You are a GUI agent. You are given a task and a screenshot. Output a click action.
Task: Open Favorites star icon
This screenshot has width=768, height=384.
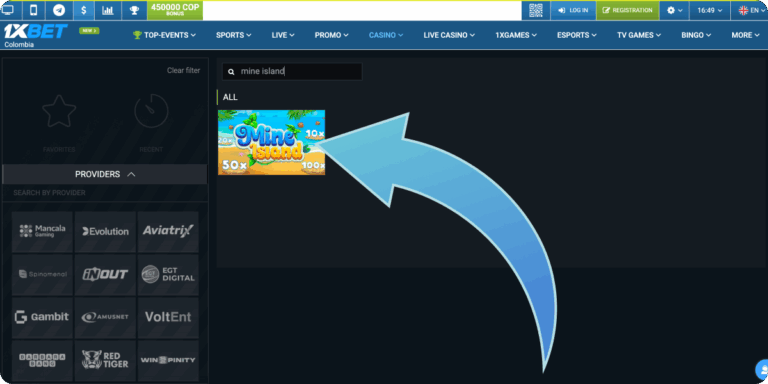coord(59,111)
